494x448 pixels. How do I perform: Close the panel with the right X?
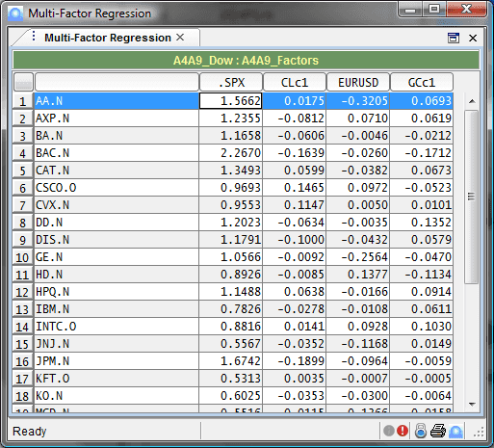[473, 39]
